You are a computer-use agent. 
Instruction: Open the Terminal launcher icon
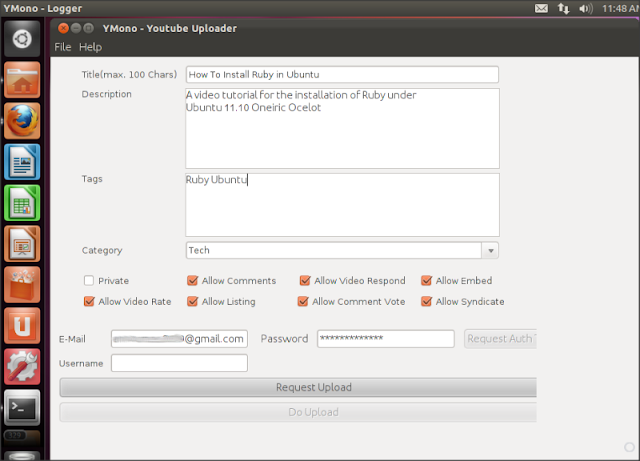tap(22, 408)
